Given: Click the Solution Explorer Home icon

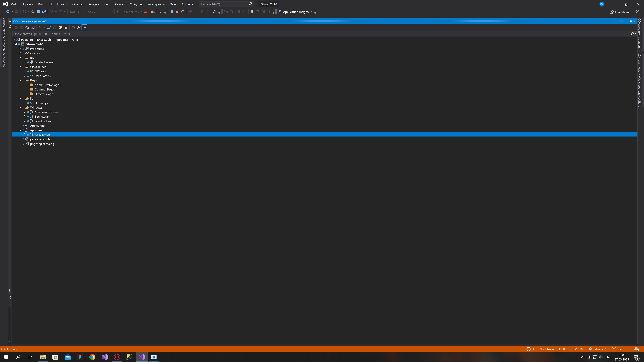Looking at the screenshot, I should (27, 28).
